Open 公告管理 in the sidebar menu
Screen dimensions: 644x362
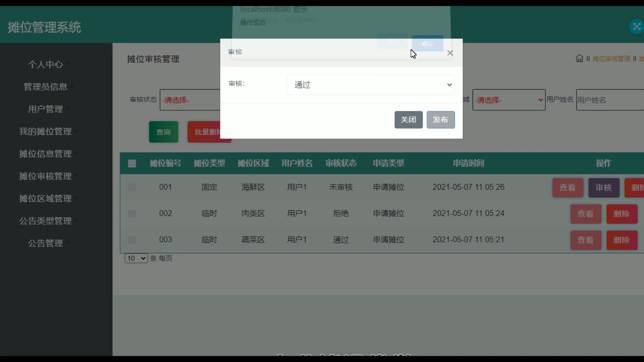coord(45,243)
